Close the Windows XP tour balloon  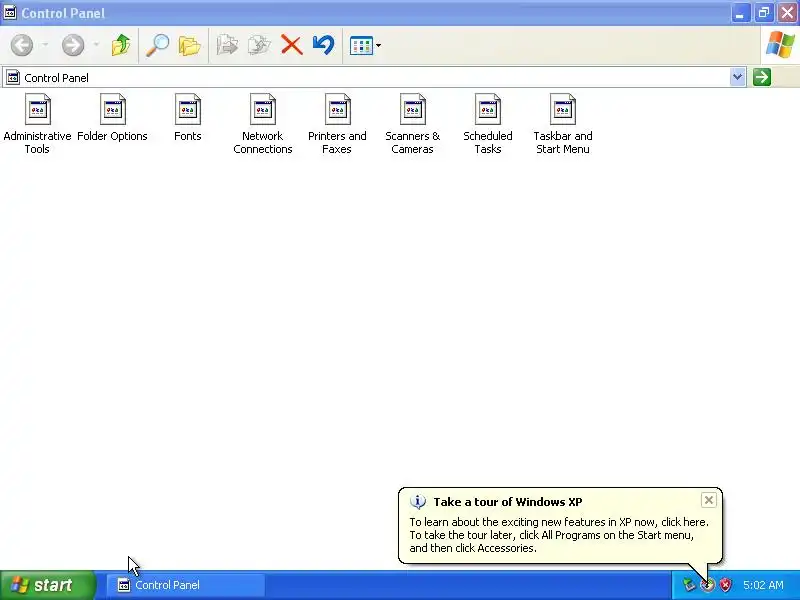[709, 501]
